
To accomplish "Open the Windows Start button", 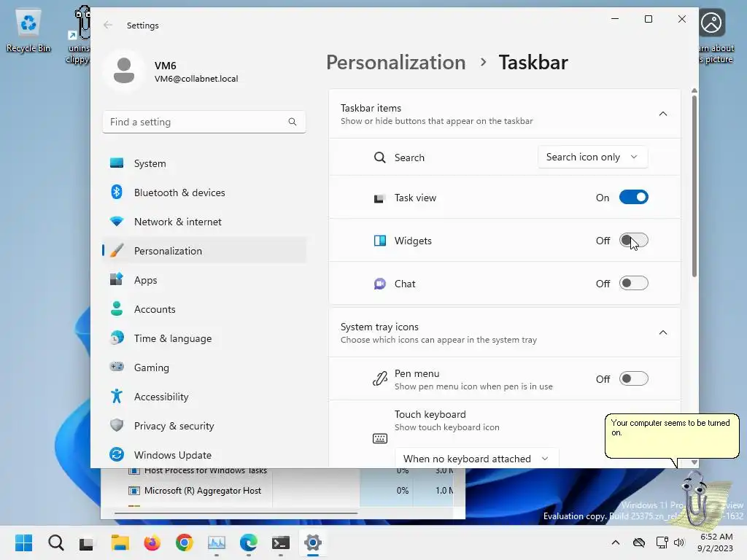I will pyautogui.click(x=24, y=542).
